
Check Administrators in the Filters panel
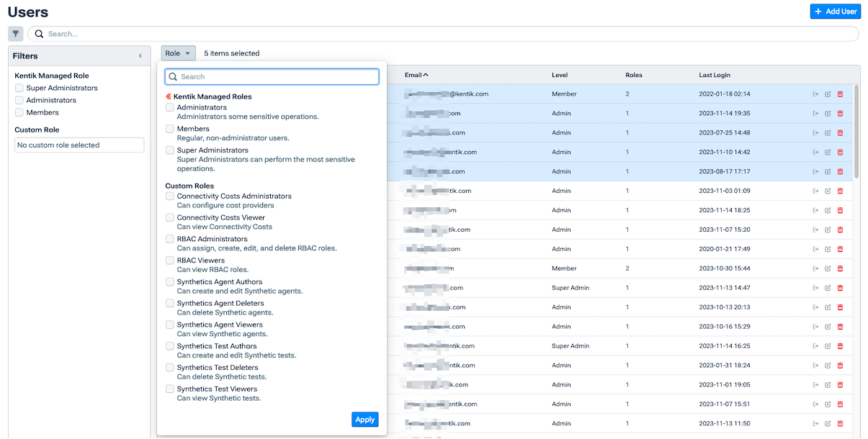click(x=19, y=100)
